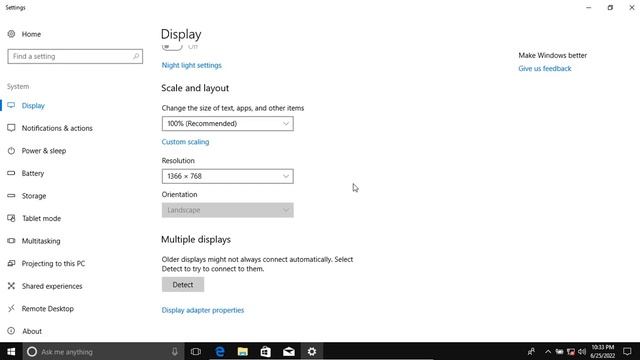This screenshot has width=640, height=360.
Task: Open the Action Center notification icon
Action: pyautogui.click(x=627, y=351)
